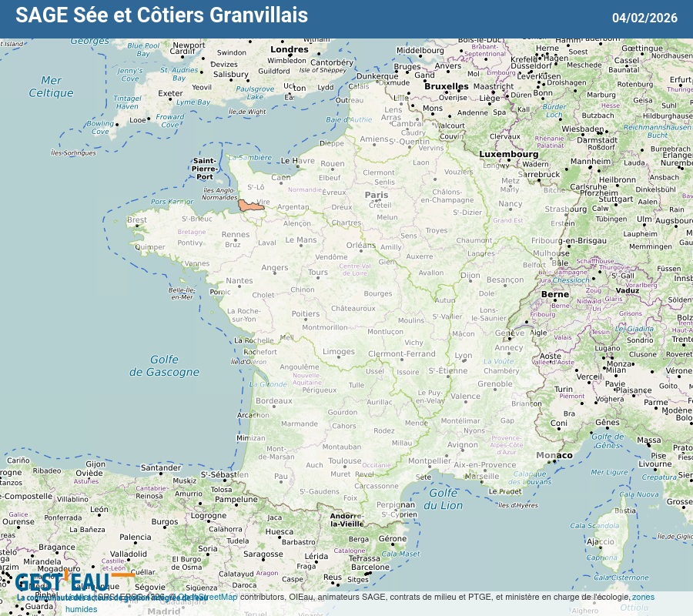Image resolution: width=693 pixels, height=616 pixels.
Task: Click the 04/02/2026 date in header
Action: point(644,18)
